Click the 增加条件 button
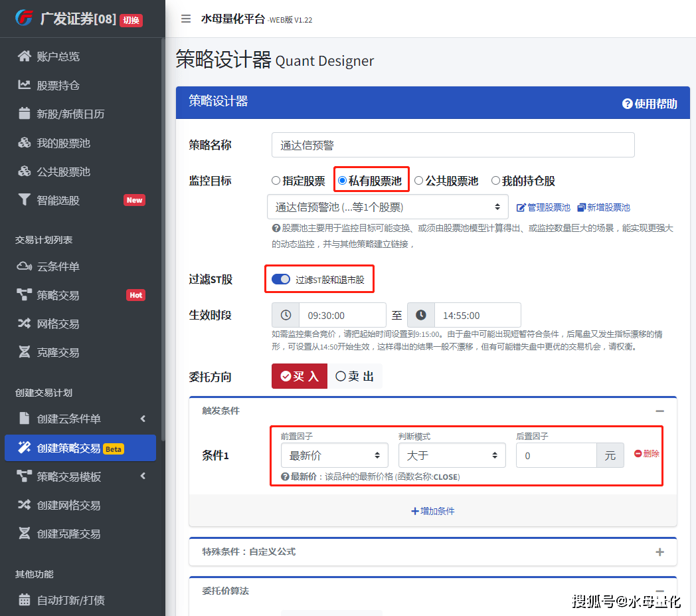This screenshot has width=696, height=616. coord(432,512)
